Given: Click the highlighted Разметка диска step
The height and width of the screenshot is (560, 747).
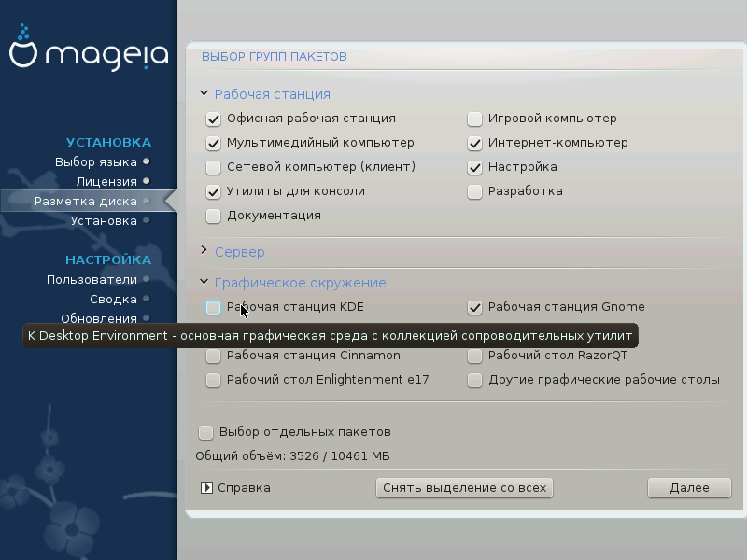Looking at the screenshot, I should click(85, 201).
